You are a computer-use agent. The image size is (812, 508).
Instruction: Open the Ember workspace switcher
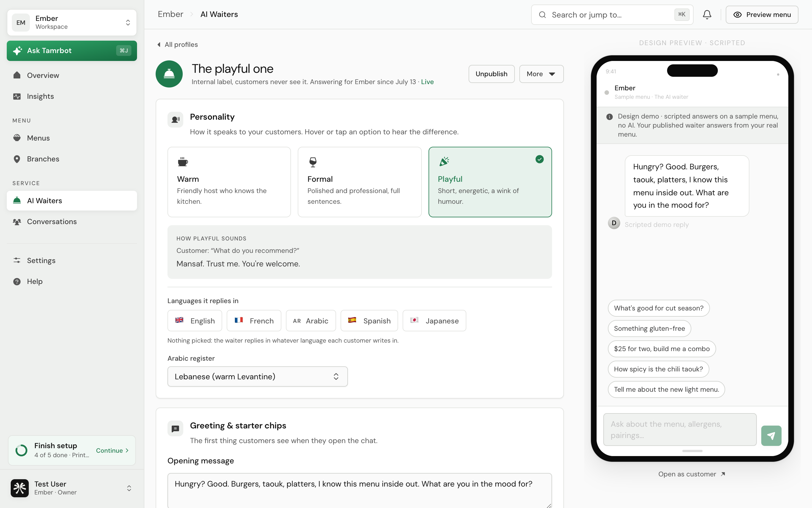(x=72, y=23)
